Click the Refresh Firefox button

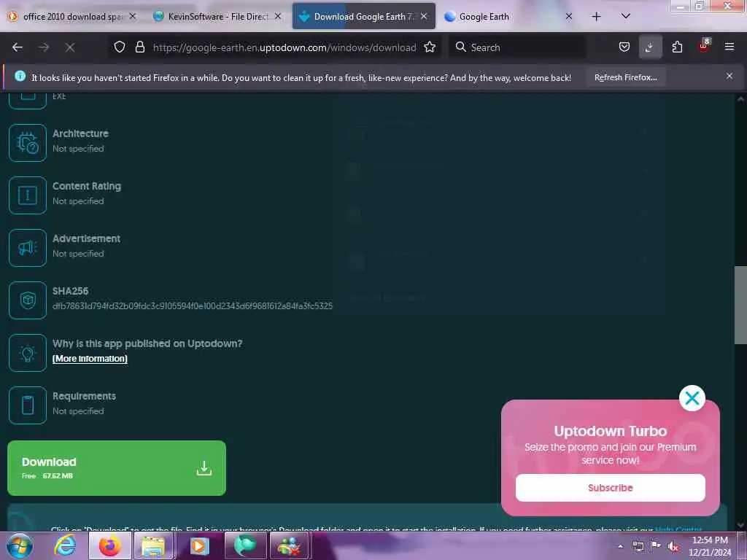625,77
